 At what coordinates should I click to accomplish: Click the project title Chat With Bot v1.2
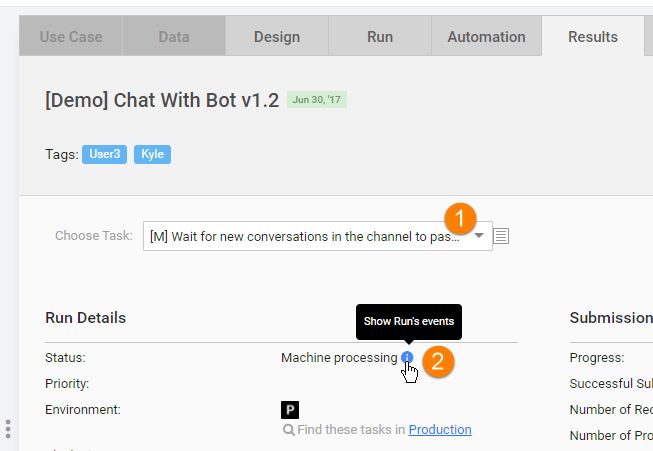point(162,100)
